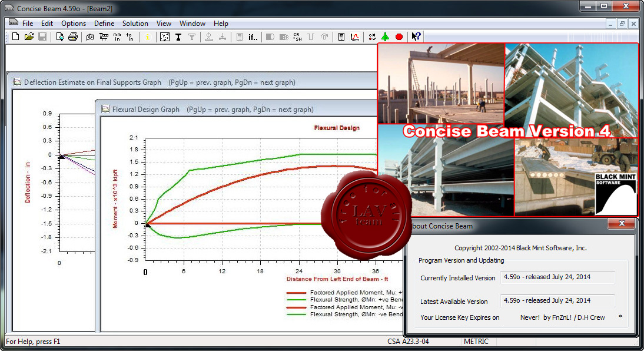The image size is (644, 351).
Task: Click the Black Mint Software logo
Action: tap(616, 194)
